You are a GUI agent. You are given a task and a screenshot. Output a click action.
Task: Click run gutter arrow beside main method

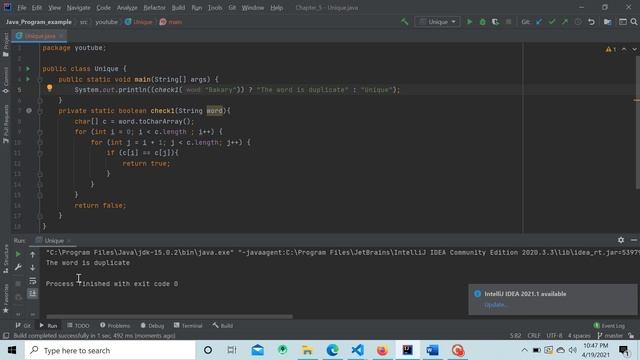[28, 79]
